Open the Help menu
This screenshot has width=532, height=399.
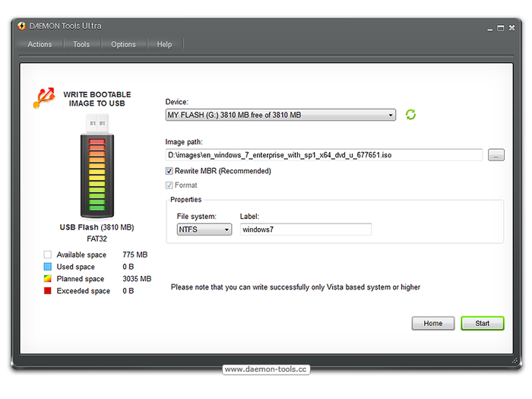pos(164,44)
